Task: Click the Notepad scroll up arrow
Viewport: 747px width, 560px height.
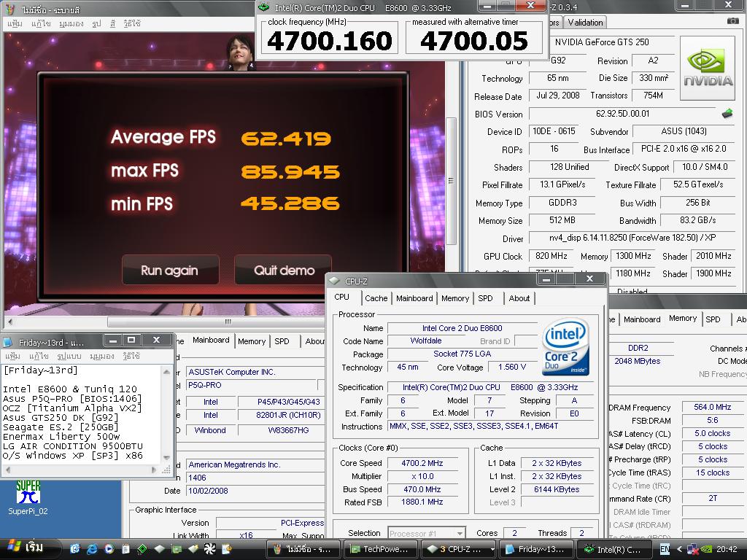Action: point(166,371)
